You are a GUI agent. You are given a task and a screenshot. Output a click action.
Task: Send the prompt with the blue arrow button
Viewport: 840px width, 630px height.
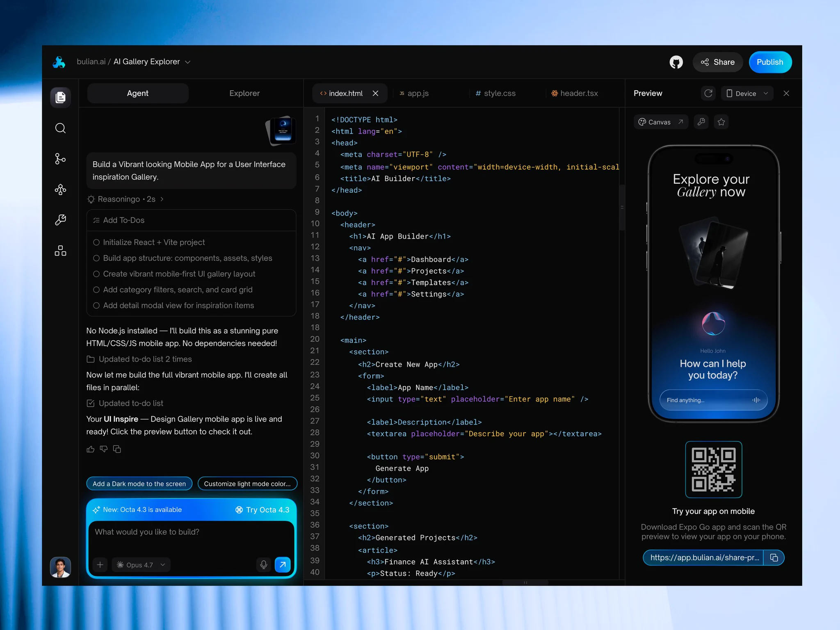(283, 565)
